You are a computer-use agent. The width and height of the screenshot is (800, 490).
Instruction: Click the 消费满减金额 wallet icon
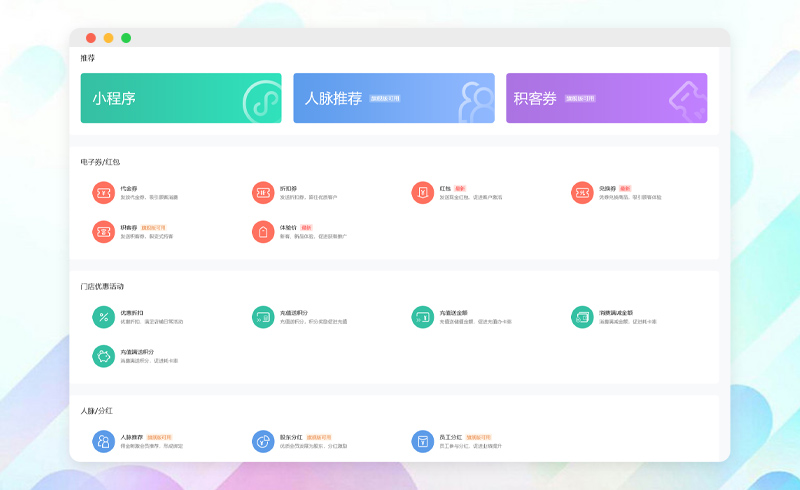[x=582, y=317]
